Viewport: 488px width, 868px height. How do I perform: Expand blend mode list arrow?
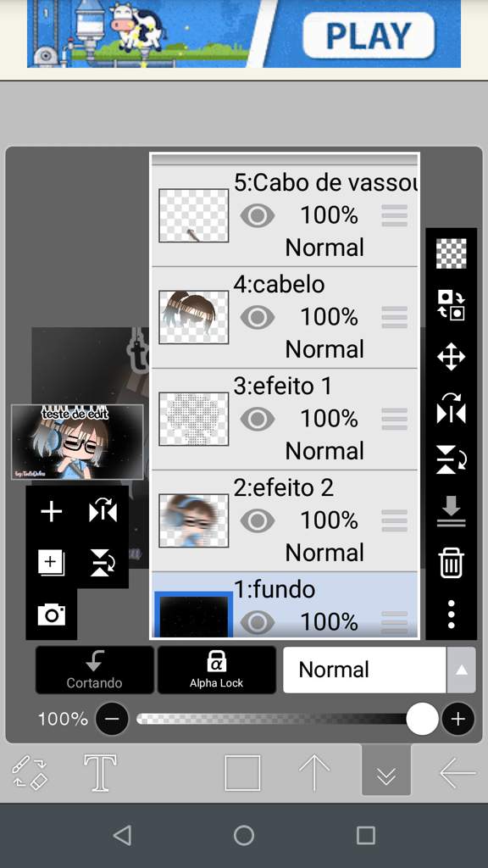[461, 670]
